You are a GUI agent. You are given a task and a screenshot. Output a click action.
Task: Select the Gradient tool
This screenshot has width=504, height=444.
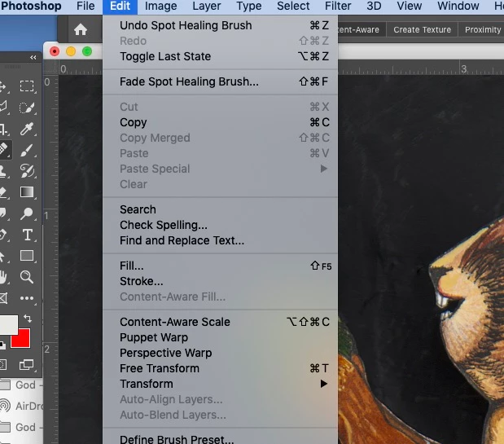pos(27,192)
